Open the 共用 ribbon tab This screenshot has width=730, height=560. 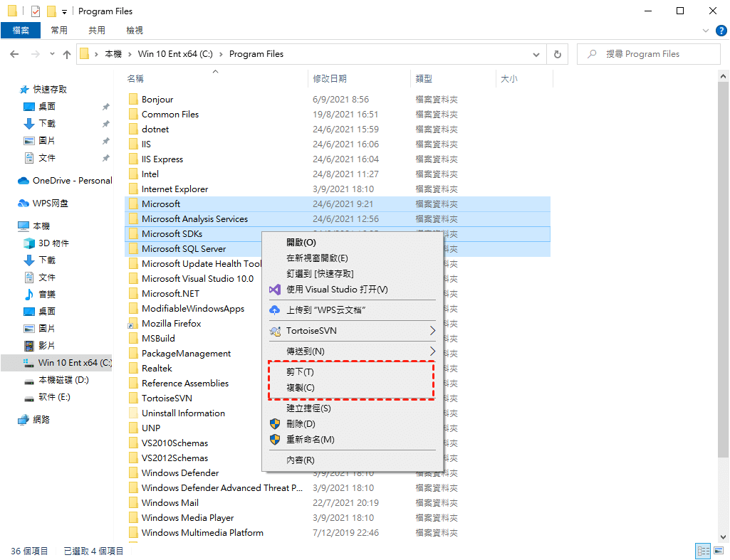97,30
